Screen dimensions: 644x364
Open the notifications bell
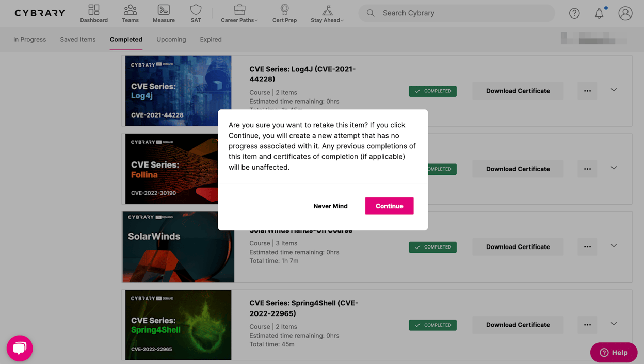[599, 13]
